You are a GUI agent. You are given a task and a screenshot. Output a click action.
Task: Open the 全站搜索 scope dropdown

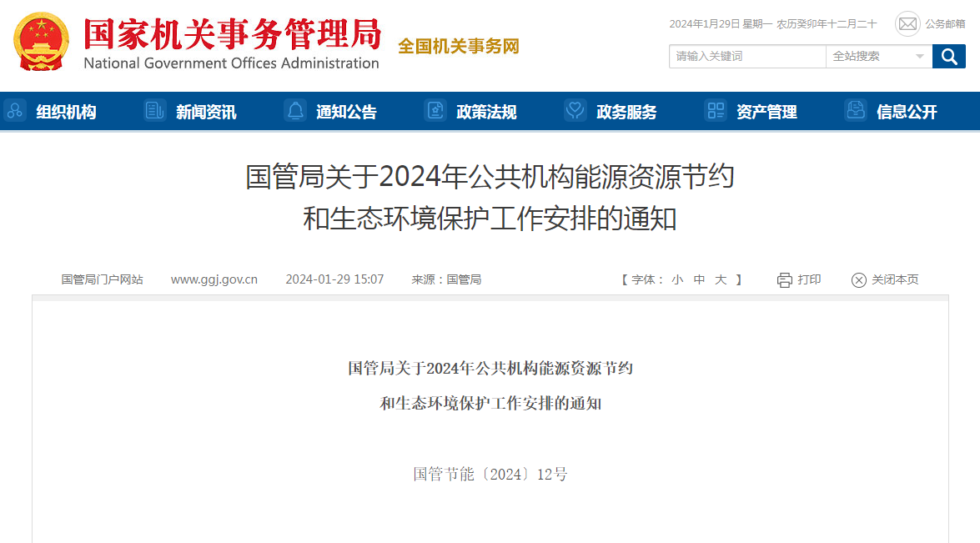coord(879,56)
